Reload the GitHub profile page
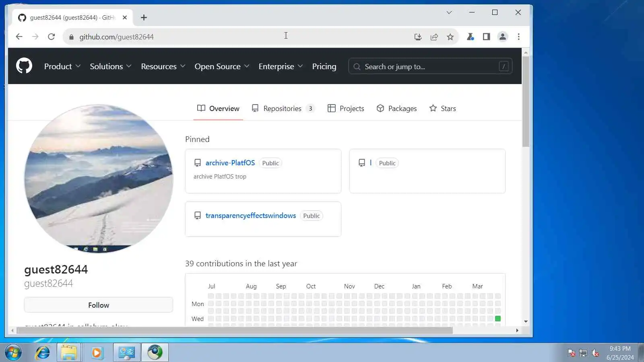Image resolution: width=644 pixels, height=362 pixels. pos(52,37)
